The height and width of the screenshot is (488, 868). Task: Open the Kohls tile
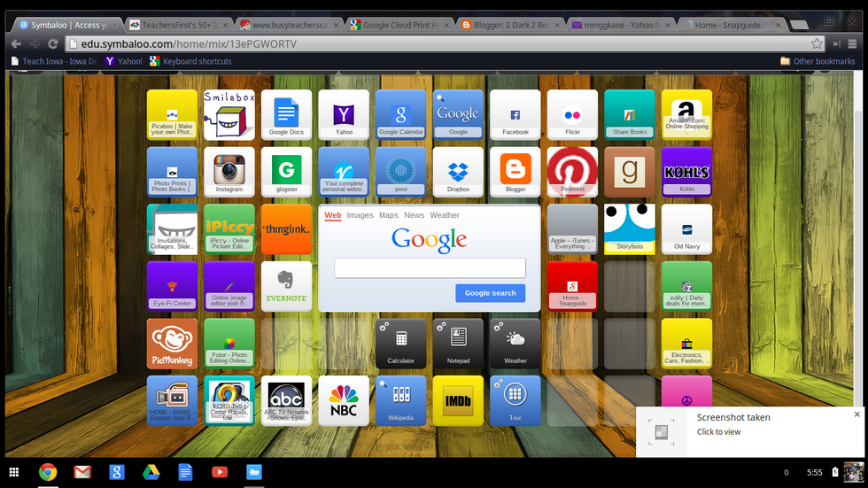point(686,172)
